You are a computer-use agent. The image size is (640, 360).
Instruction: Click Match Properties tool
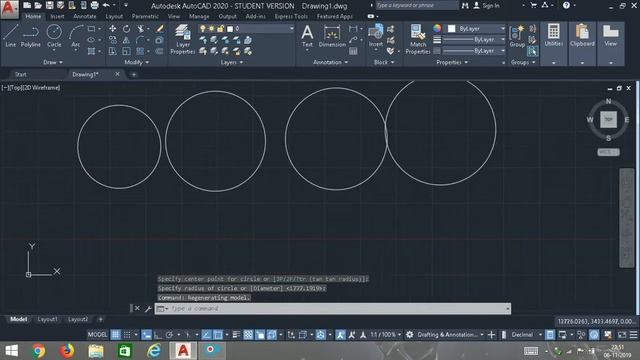(418, 39)
